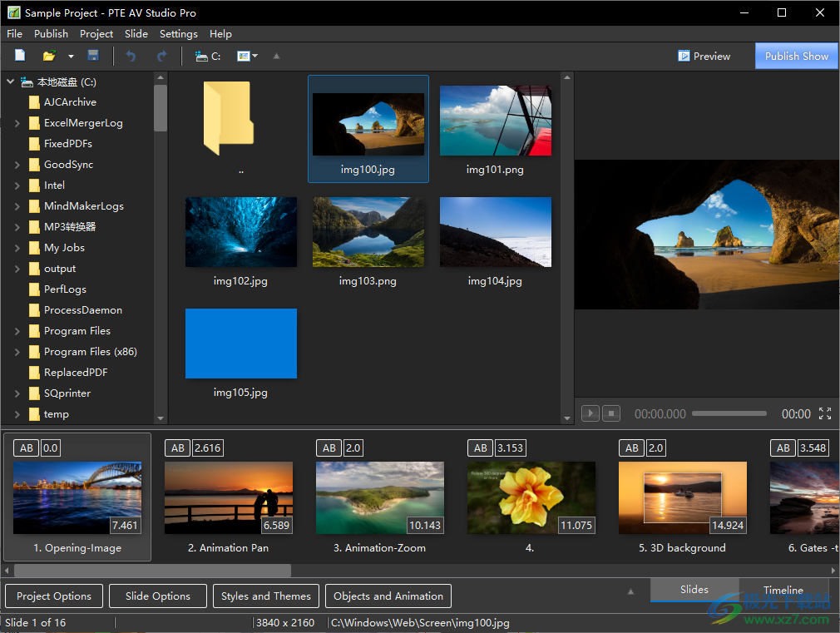Image resolution: width=840 pixels, height=633 pixels.
Task: Stop preview playback
Action: pos(611,413)
